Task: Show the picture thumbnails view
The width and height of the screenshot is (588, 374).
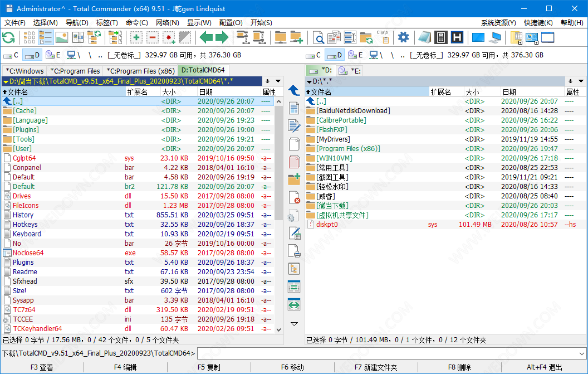Action: click(x=61, y=37)
